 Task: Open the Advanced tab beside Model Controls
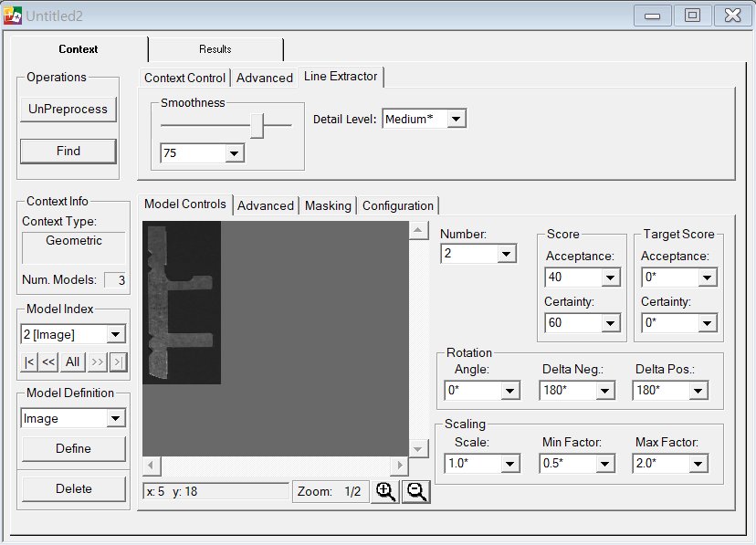click(x=266, y=205)
